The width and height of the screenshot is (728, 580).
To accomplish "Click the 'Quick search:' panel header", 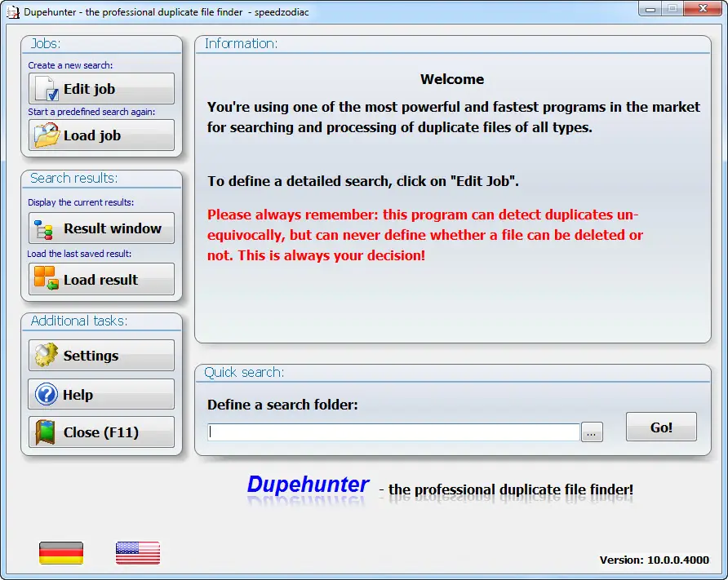I will click(x=244, y=372).
